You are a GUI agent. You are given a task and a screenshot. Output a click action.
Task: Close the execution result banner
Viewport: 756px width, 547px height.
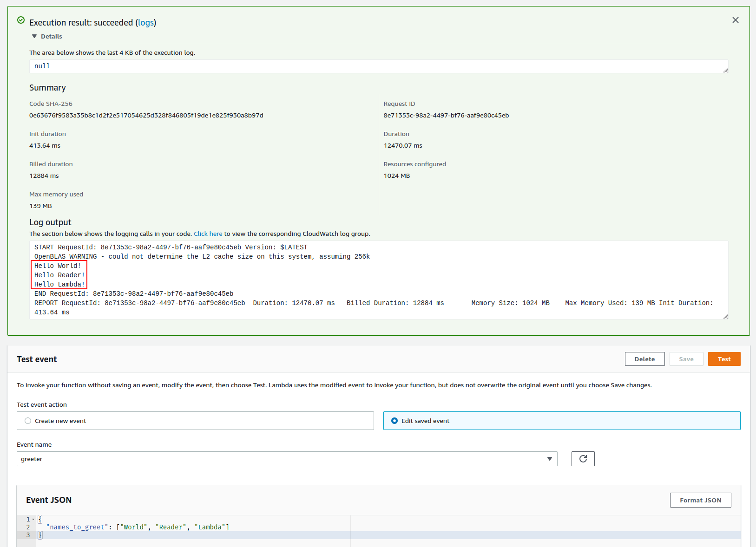(x=735, y=20)
